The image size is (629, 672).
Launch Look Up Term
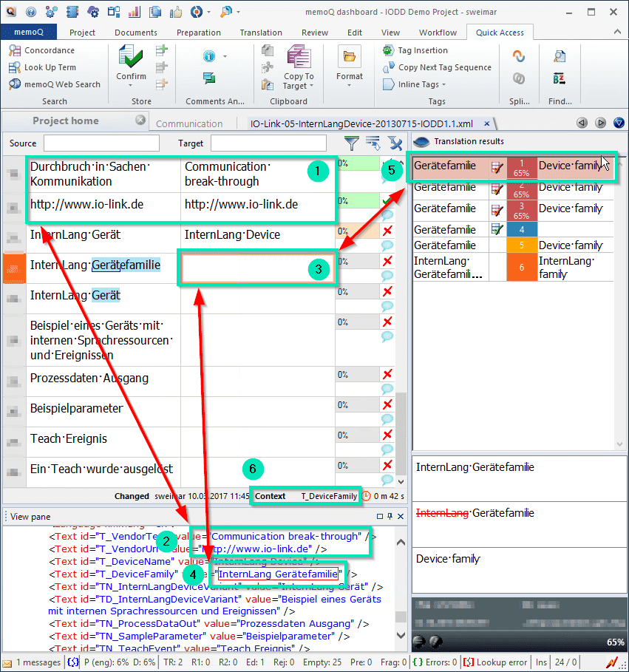click(x=42, y=67)
